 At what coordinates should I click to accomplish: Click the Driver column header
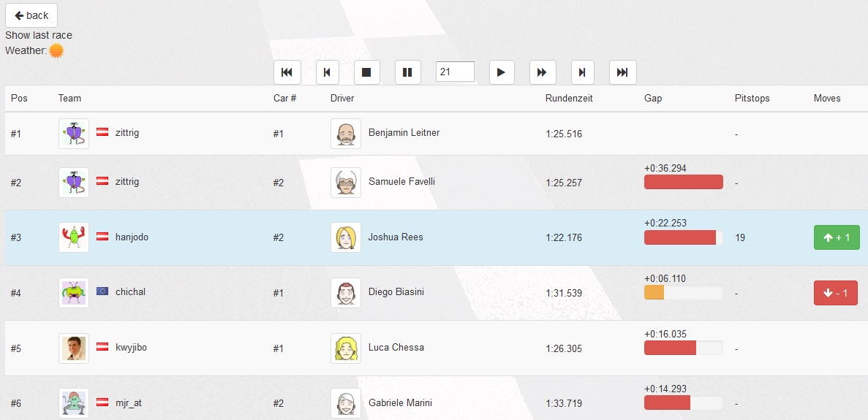[342, 99]
